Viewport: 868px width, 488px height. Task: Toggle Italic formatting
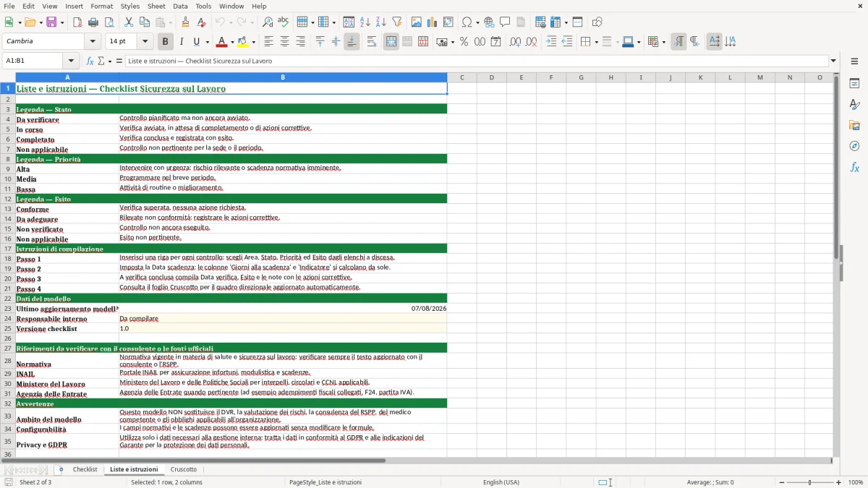[x=181, y=42]
